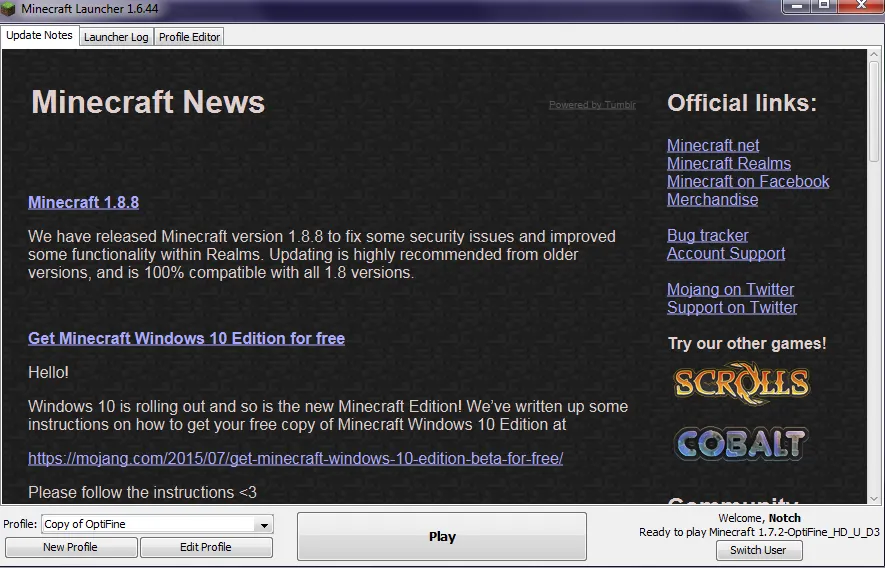Click 'Try our other games!' text
This screenshot has width=885, height=568.
click(x=747, y=343)
